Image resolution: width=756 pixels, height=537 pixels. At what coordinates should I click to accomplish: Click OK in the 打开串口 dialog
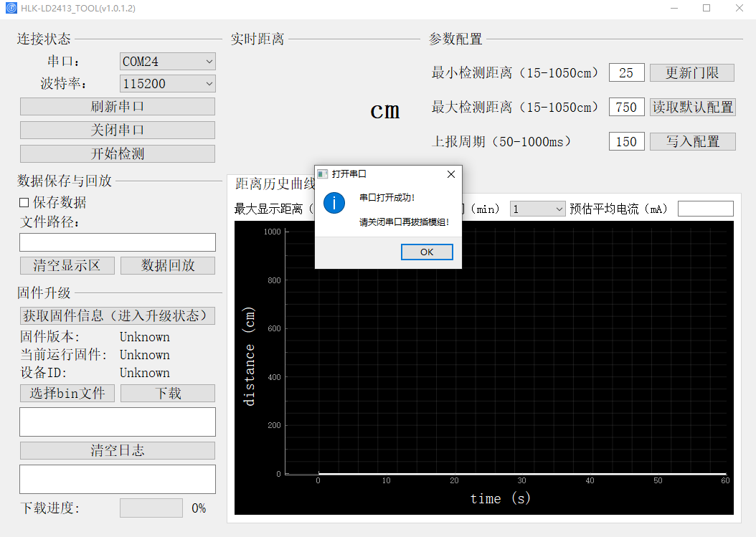(x=427, y=252)
